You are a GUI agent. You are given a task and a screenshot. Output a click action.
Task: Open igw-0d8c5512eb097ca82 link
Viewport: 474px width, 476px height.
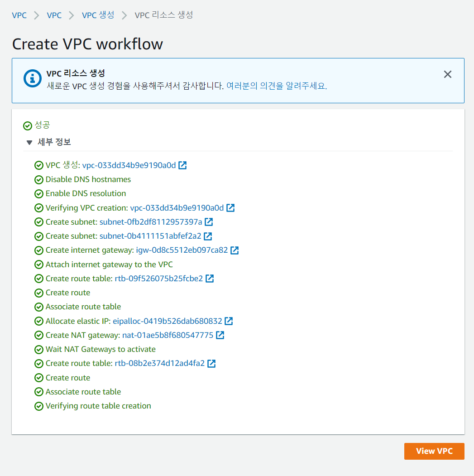[x=182, y=250]
